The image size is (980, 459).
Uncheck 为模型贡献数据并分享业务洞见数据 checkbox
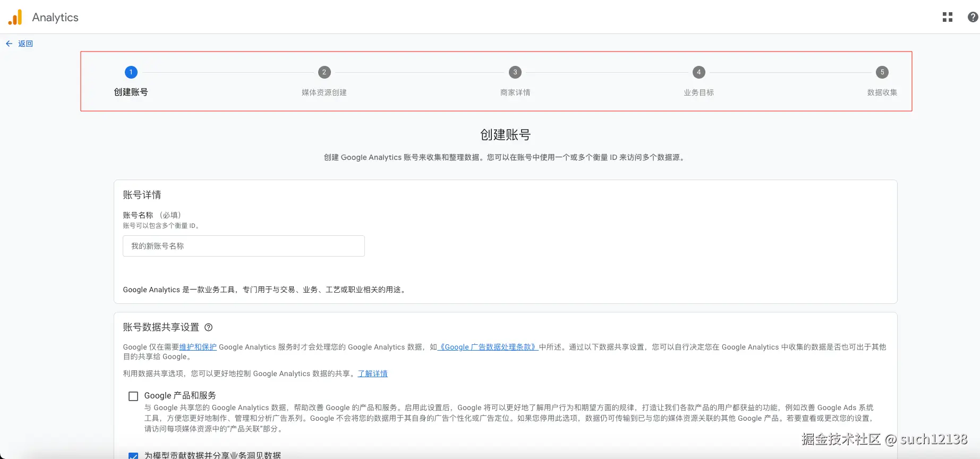[133, 456]
